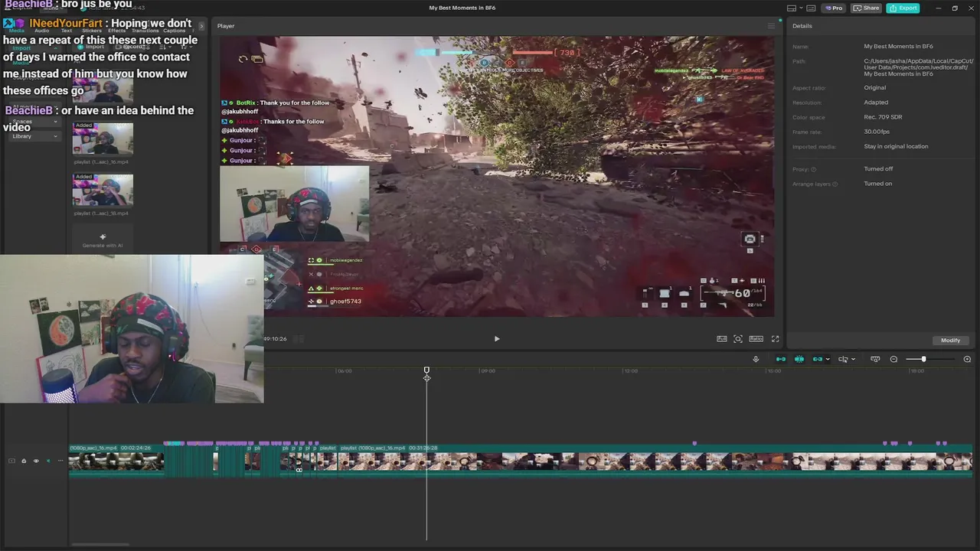The height and width of the screenshot is (551, 980).
Task: Switch to the Effects tab
Action: click(116, 31)
